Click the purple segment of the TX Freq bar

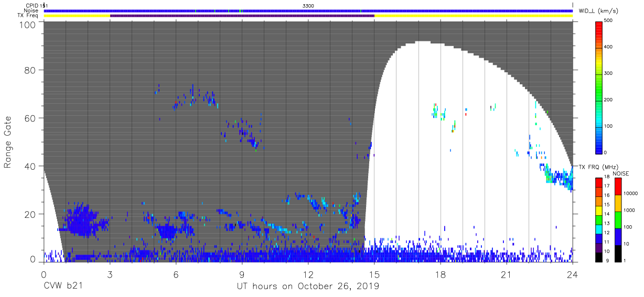coord(242,16)
